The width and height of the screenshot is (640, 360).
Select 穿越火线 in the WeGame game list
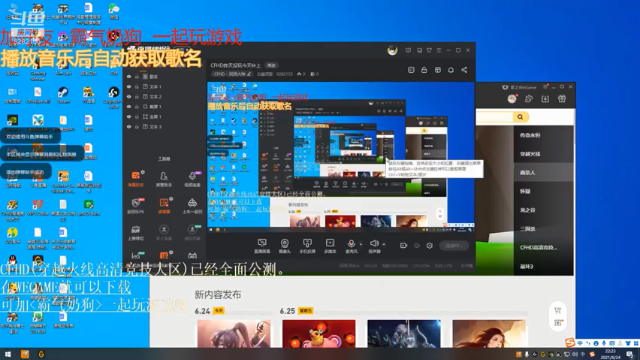click(544, 154)
